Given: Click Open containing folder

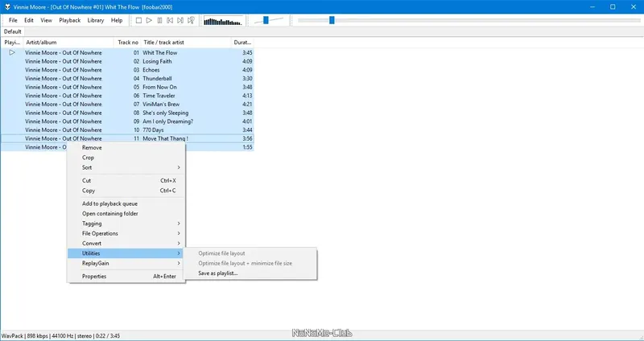Looking at the screenshot, I should tap(126, 213).
